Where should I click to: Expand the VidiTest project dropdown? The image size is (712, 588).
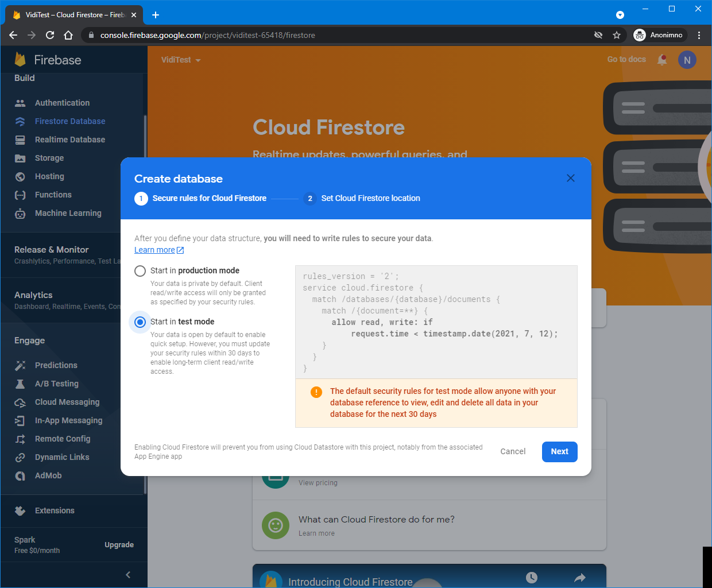click(x=181, y=60)
